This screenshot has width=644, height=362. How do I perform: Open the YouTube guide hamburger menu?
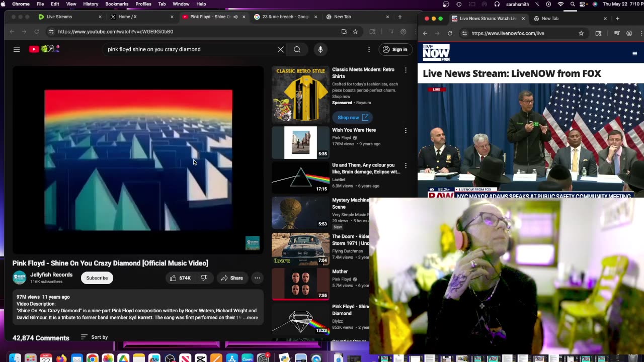(17, 49)
